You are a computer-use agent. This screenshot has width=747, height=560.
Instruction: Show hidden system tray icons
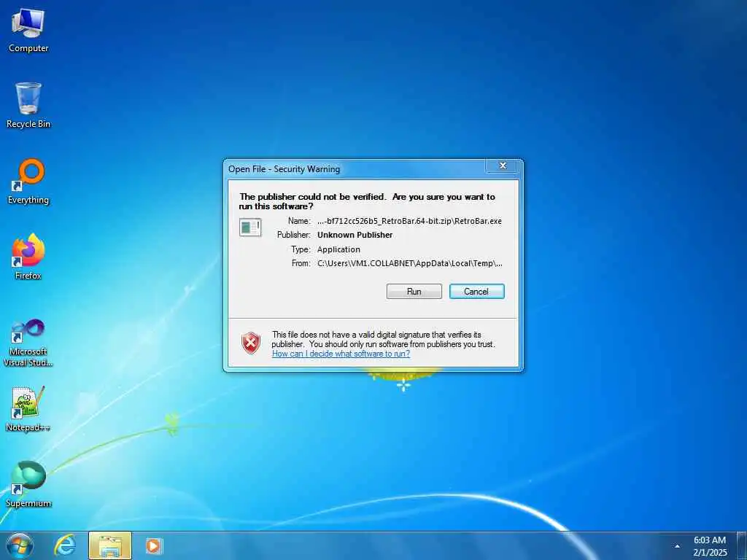point(677,546)
